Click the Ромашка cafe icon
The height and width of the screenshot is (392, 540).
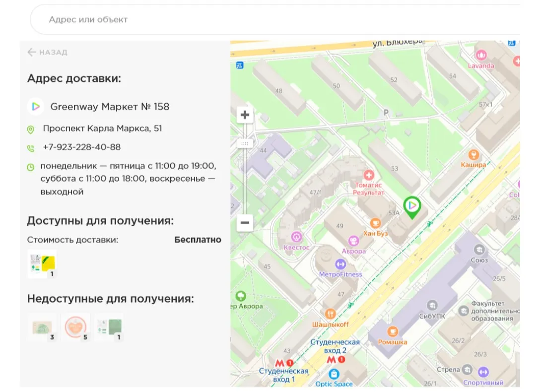(x=393, y=331)
